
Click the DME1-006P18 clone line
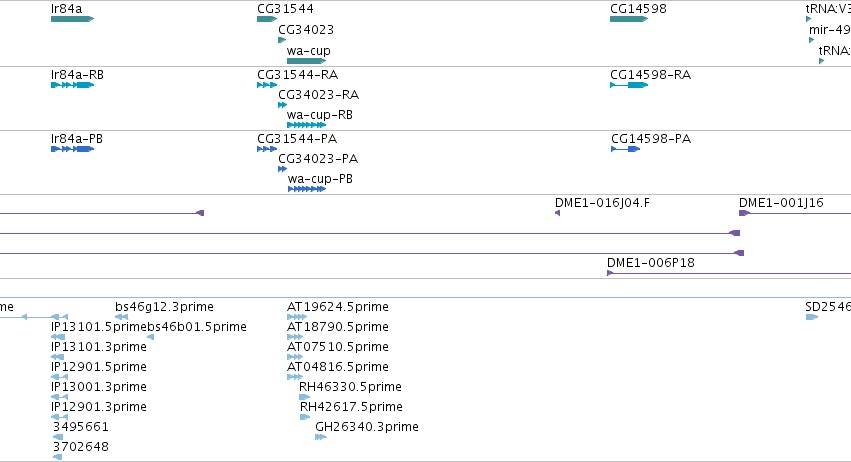tap(729, 273)
